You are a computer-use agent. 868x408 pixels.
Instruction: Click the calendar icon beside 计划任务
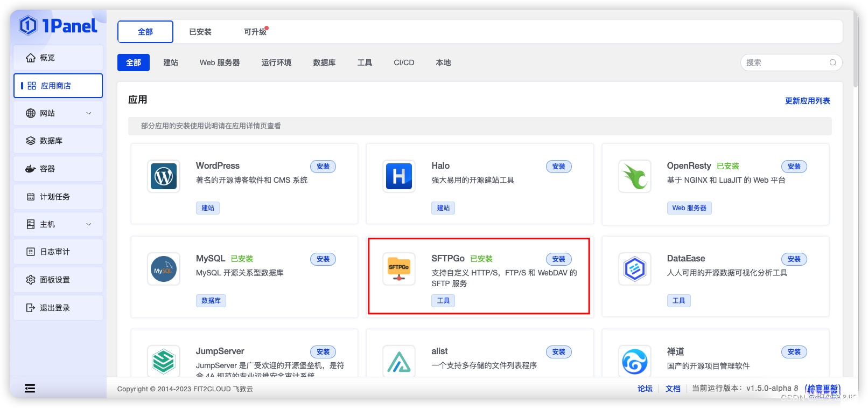[x=31, y=197]
